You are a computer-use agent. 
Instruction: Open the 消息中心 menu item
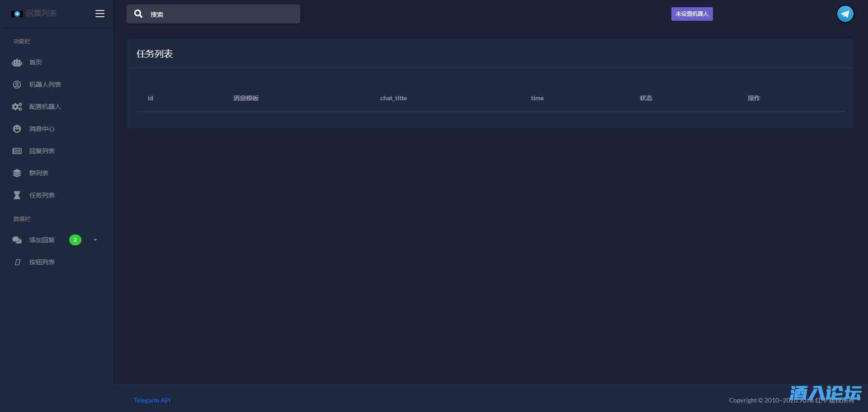pyautogui.click(x=42, y=129)
